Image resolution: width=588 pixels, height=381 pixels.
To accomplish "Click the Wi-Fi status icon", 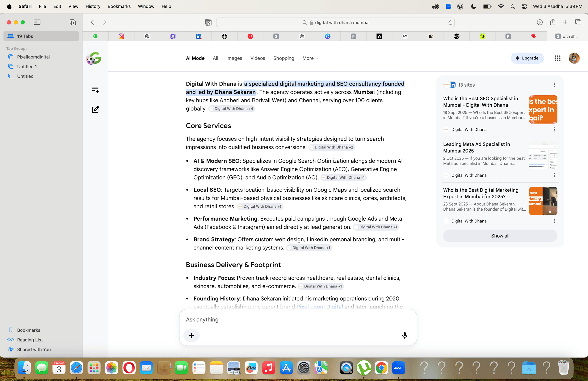I will 501,7.
